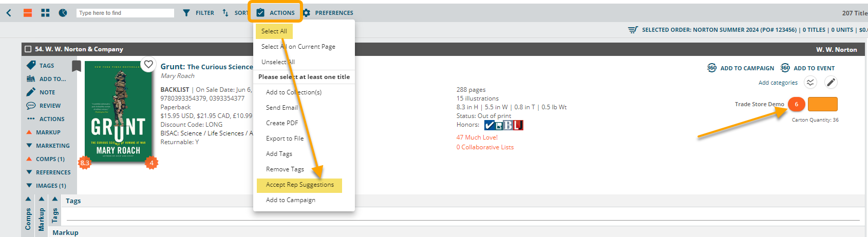Click the Honors badges icons

tap(504, 125)
